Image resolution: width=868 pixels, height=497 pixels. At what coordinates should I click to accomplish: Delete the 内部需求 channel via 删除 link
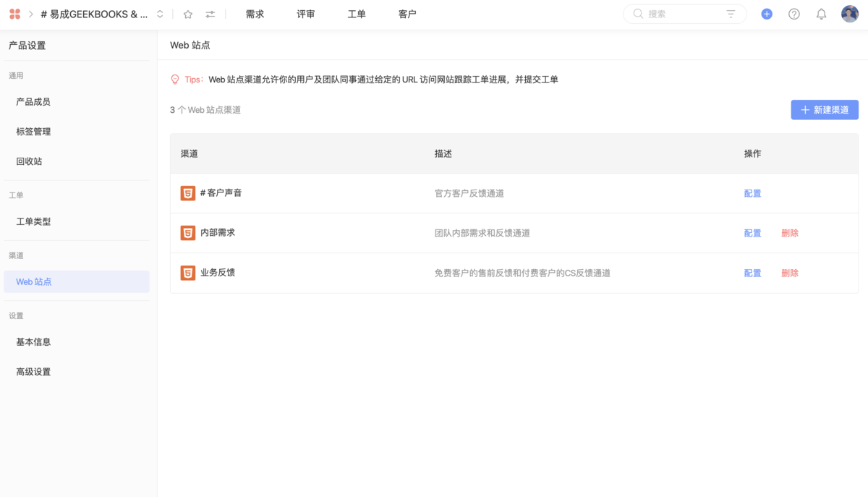click(x=789, y=232)
